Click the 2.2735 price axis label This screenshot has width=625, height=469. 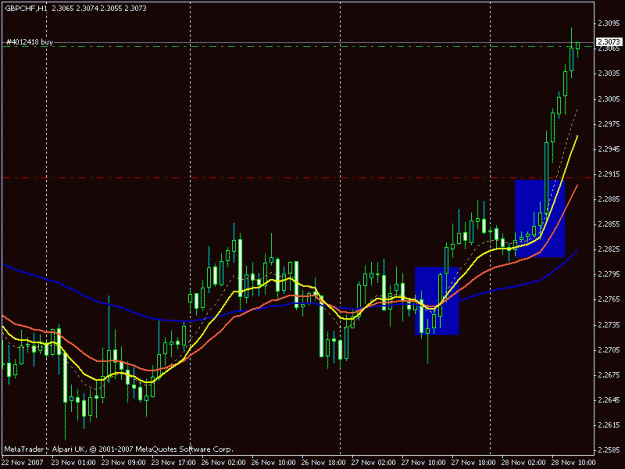609,325
